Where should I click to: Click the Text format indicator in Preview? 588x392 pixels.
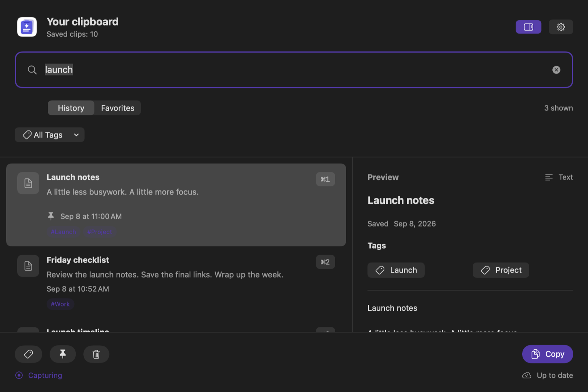click(559, 177)
